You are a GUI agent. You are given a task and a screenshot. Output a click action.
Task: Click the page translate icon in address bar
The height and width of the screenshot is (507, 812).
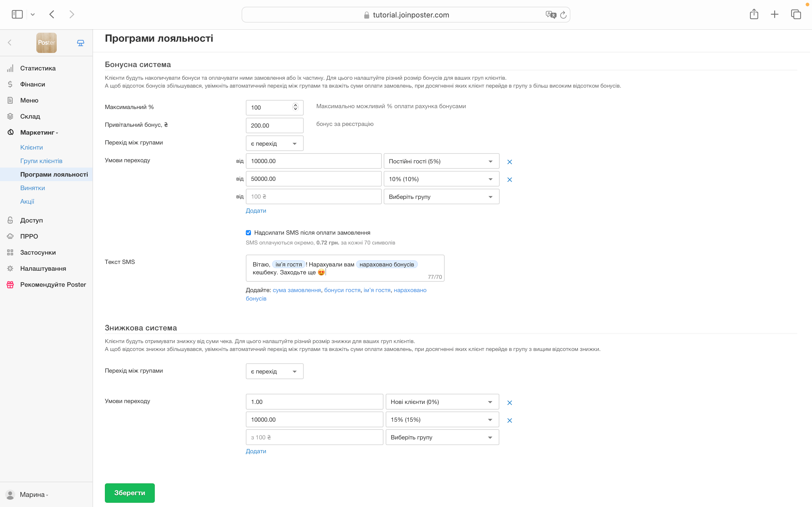[550, 15]
